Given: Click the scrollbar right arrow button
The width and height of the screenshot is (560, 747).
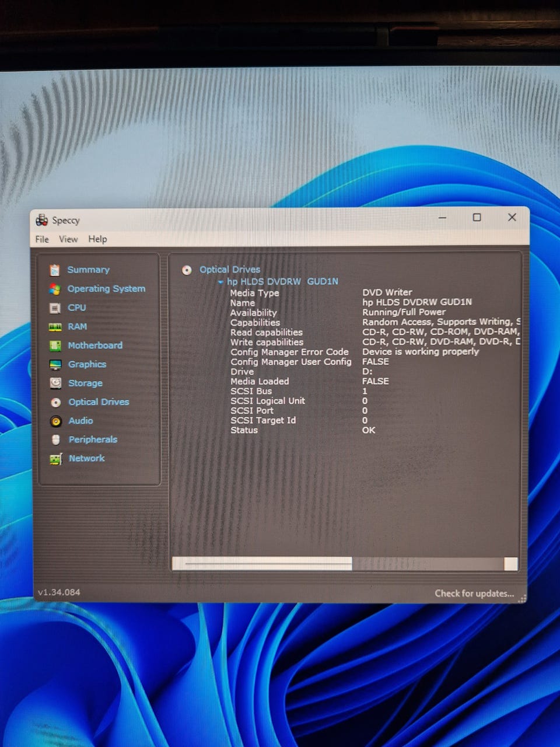Looking at the screenshot, I should (510, 564).
